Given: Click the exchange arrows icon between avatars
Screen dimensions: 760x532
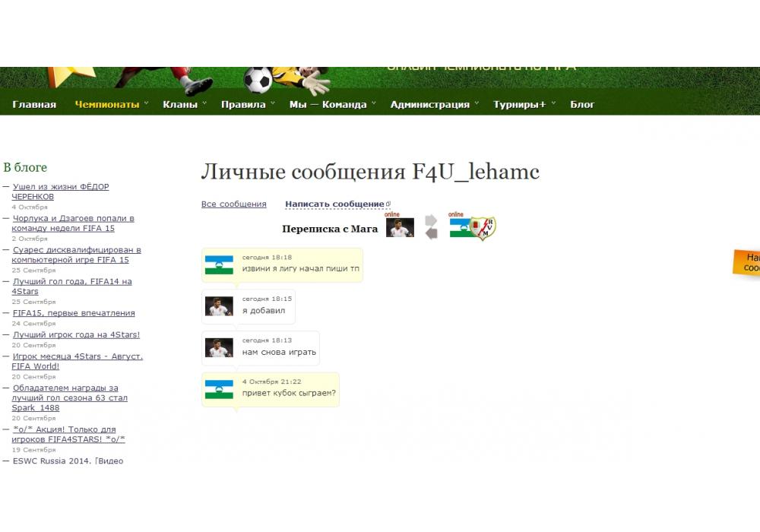Looking at the screenshot, I should (432, 227).
